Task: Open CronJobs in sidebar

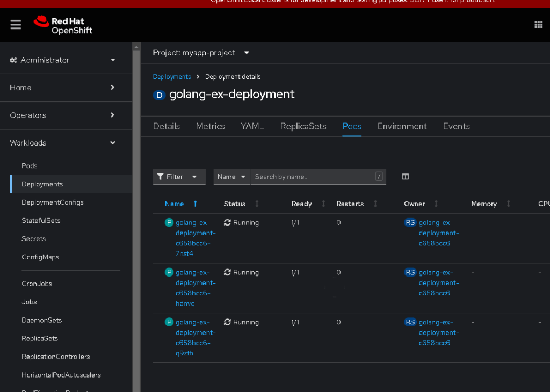Action: tap(37, 284)
